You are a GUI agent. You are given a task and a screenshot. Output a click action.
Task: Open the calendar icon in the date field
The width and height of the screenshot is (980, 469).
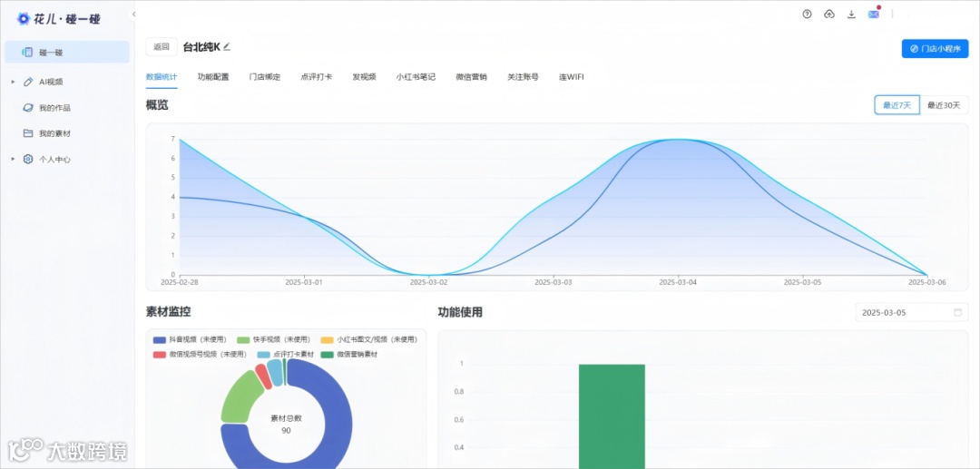point(957,312)
